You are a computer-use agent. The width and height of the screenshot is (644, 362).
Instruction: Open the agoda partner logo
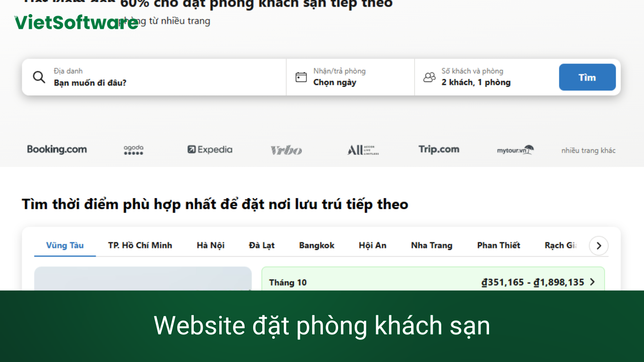(133, 150)
